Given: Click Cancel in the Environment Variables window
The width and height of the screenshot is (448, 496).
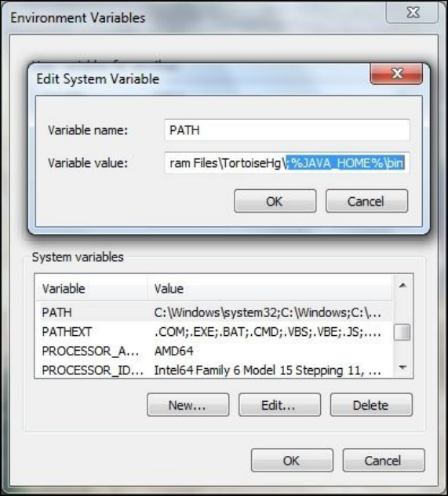Looking at the screenshot, I should point(384,460).
